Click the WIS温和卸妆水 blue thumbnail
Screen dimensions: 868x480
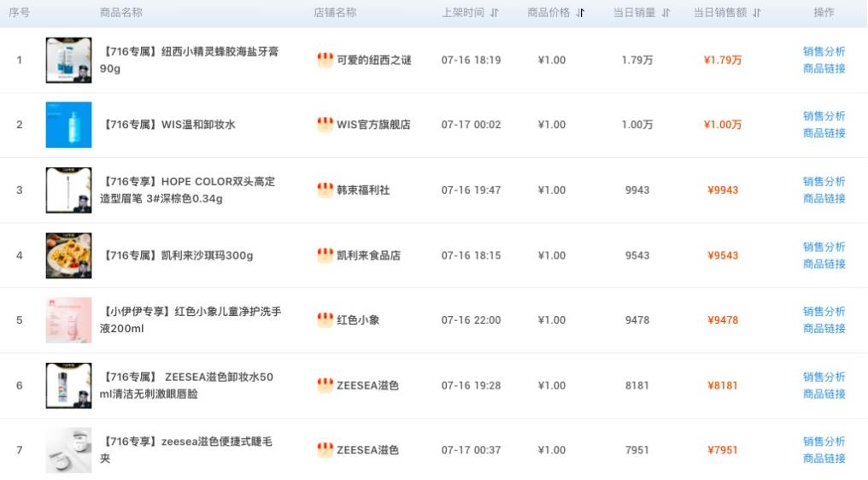pos(68,125)
